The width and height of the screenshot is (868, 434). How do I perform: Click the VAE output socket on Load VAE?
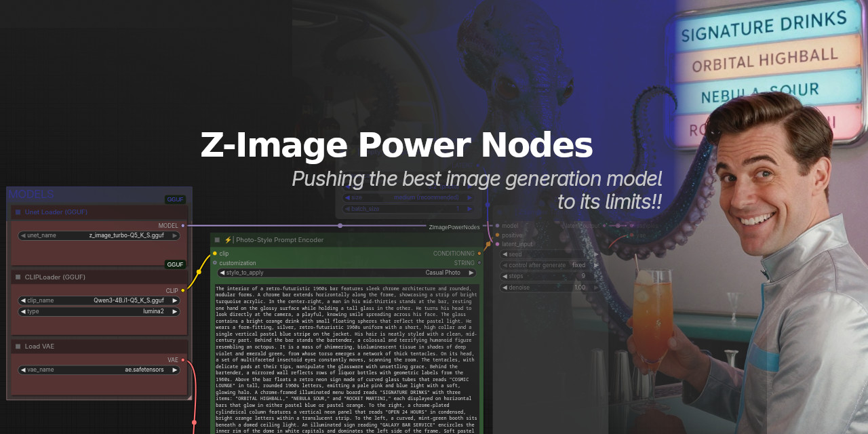tap(182, 359)
